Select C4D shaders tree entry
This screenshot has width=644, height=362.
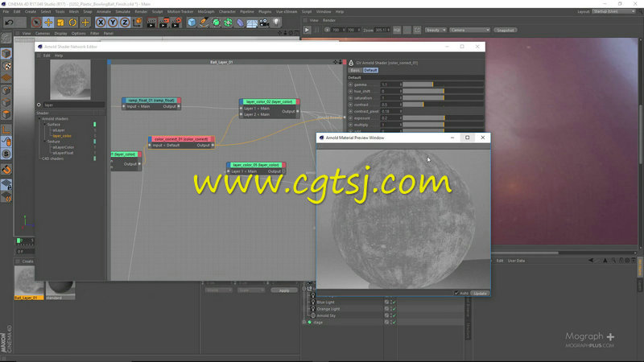click(x=52, y=158)
